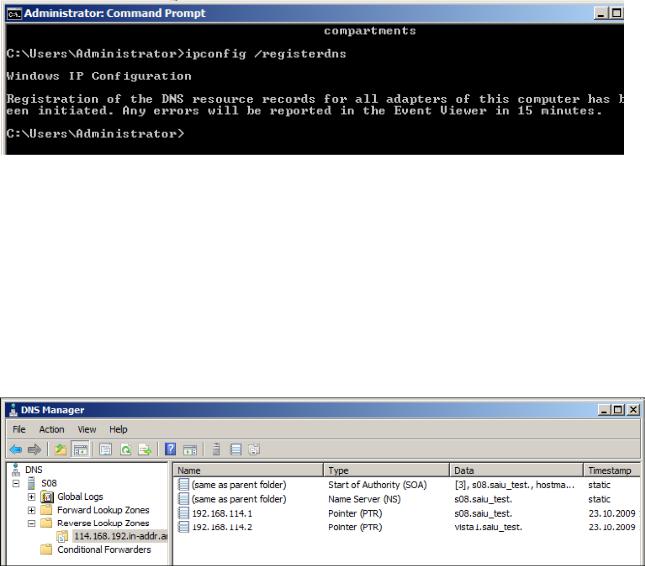Select S08 server in the tree
The height and width of the screenshot is (566, 645).
[49, 483]
